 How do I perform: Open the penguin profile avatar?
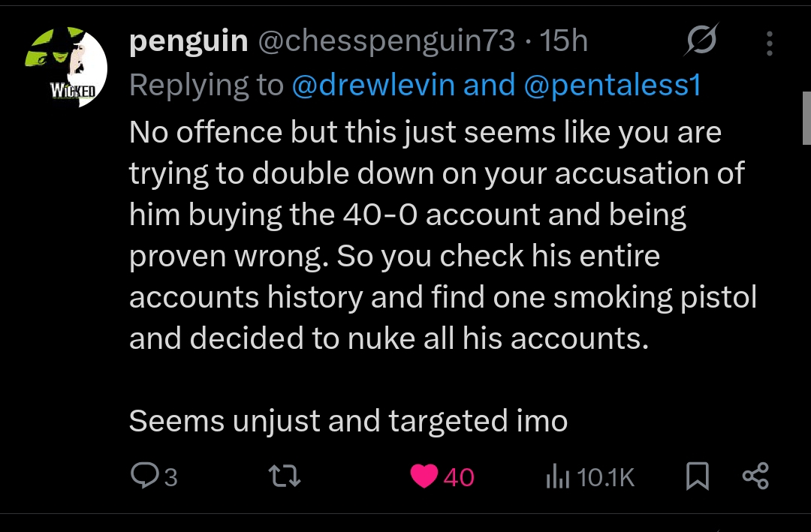click(x=73, y=68)
